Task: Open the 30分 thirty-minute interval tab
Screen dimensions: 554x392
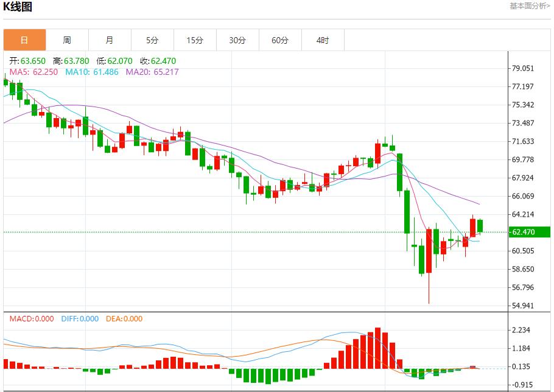Action: 237,39
